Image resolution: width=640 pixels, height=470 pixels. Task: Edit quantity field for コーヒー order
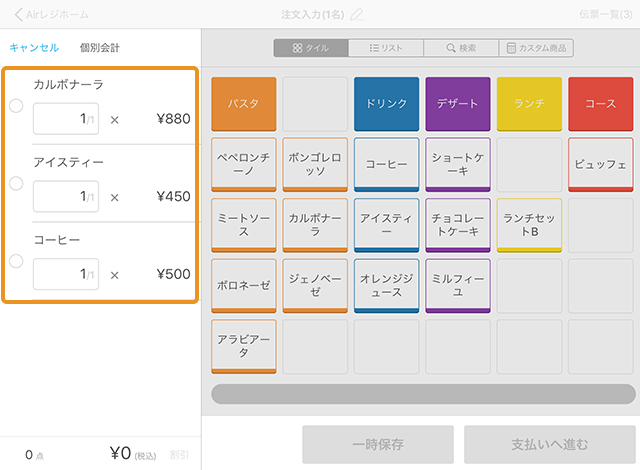[x=66, y=274]
